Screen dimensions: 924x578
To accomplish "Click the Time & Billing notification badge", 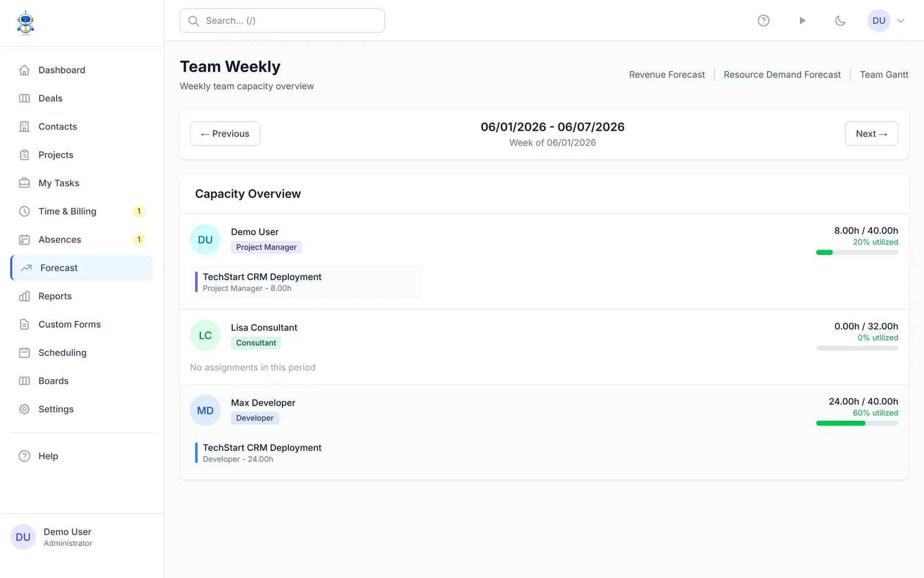I will point(139,212).
